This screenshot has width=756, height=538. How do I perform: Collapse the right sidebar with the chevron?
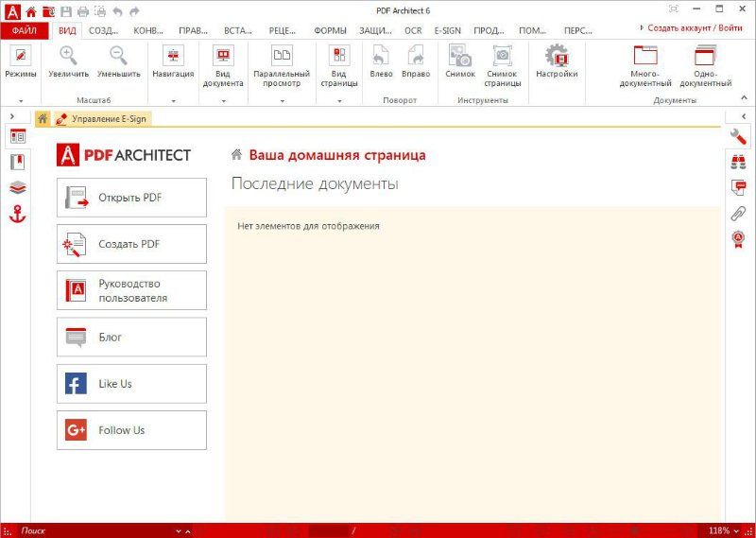tap(744, 116)
